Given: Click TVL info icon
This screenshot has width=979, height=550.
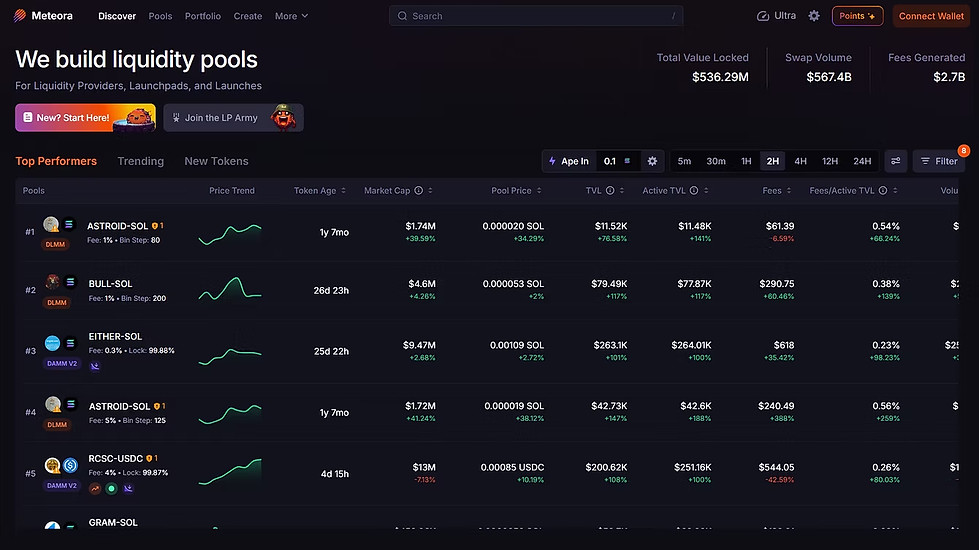Looking at the screenshot, I should [610, 190].
